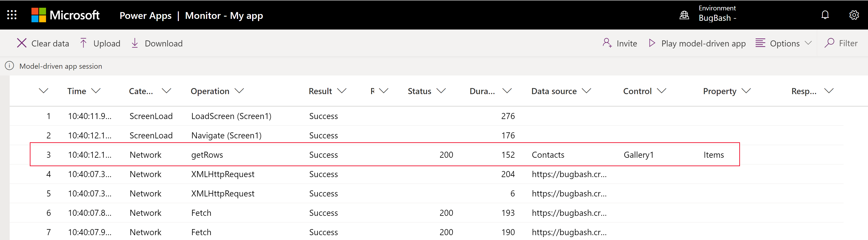Select the Navigate (Screen1) row
Viewport: 868px width, 240px height.
427,135
